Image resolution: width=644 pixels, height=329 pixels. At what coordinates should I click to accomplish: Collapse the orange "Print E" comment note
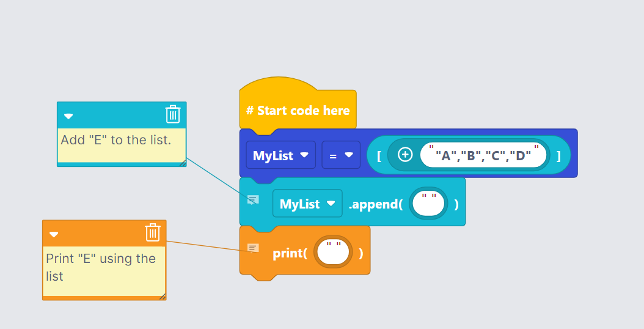coord(54,234)
